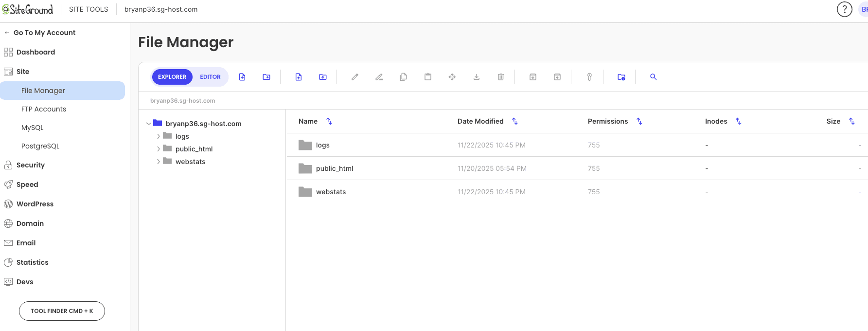Expand the public_html folder in tree

click(x=159, y=149)
